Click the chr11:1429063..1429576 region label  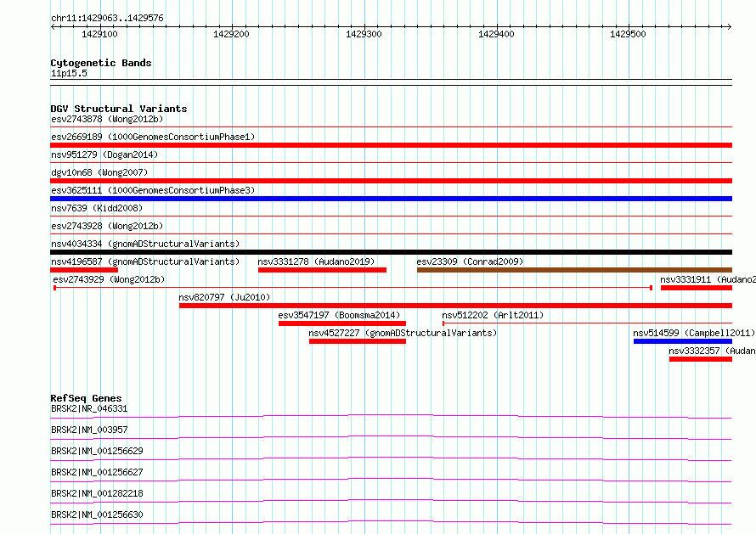pyautogui.click(x=107, y=18)
